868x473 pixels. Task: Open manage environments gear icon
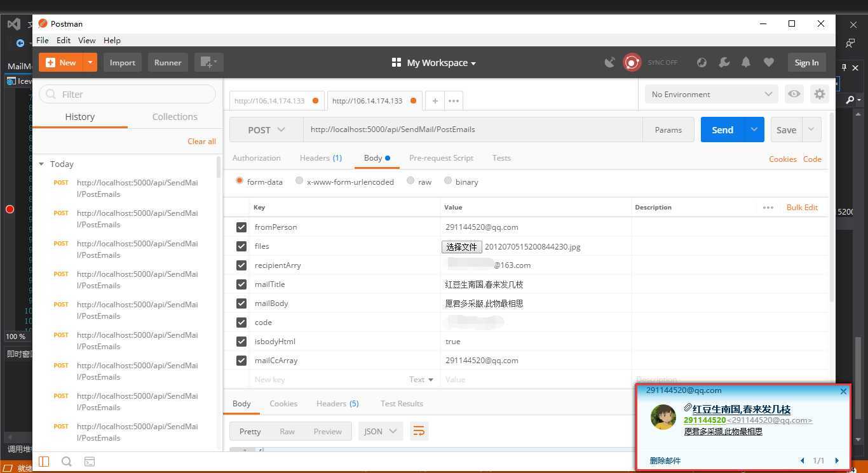820,94
